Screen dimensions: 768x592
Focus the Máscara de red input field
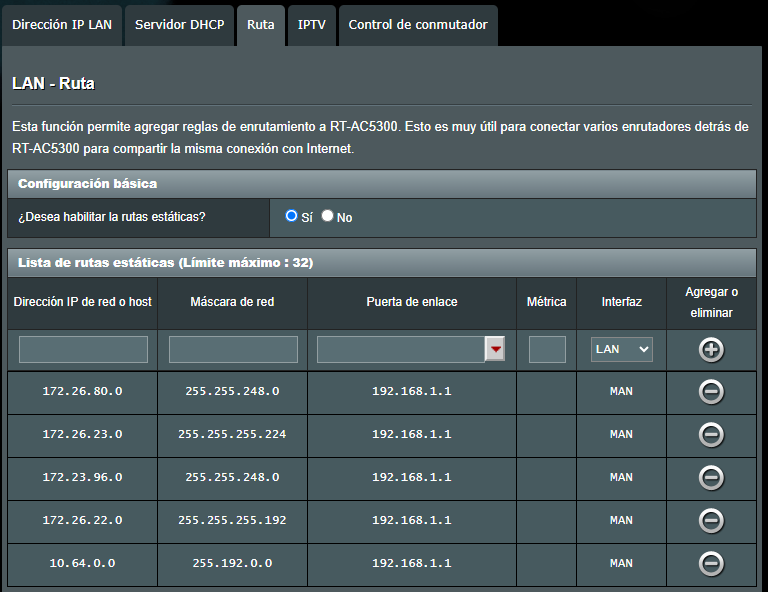[233, 349]
